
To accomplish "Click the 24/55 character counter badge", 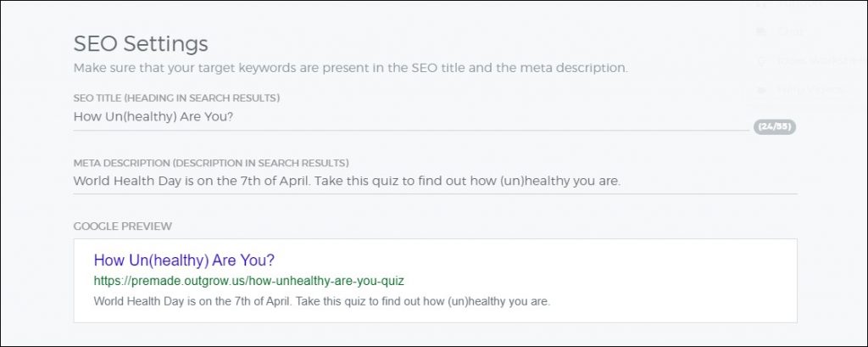I will (x=775, y=128).
